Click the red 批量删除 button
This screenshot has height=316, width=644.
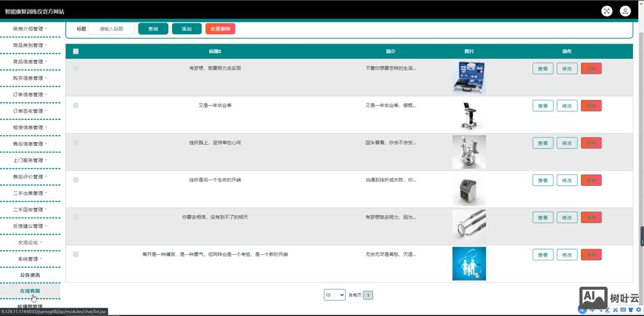pyautogui.click(x=220, y=29)
